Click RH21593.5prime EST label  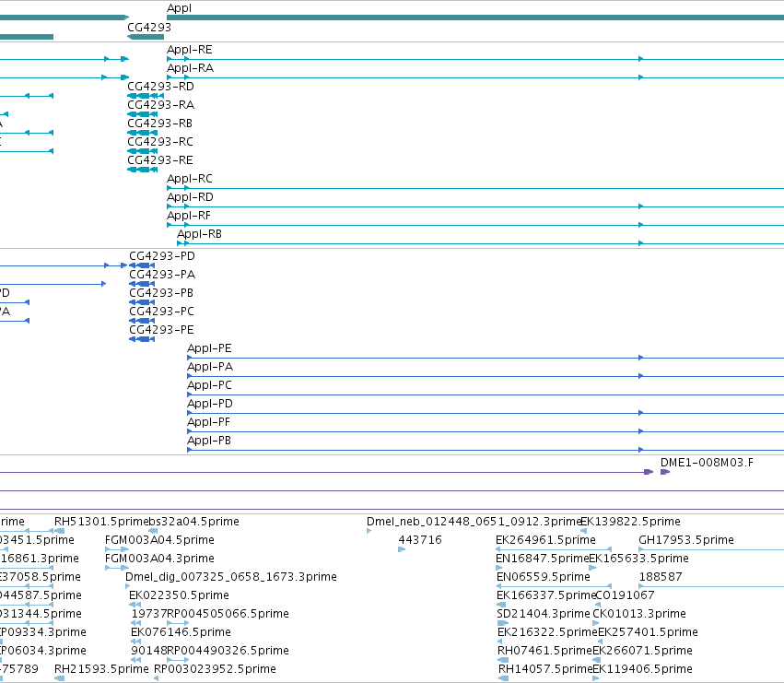pyautogui.click(x=101, y=669)
